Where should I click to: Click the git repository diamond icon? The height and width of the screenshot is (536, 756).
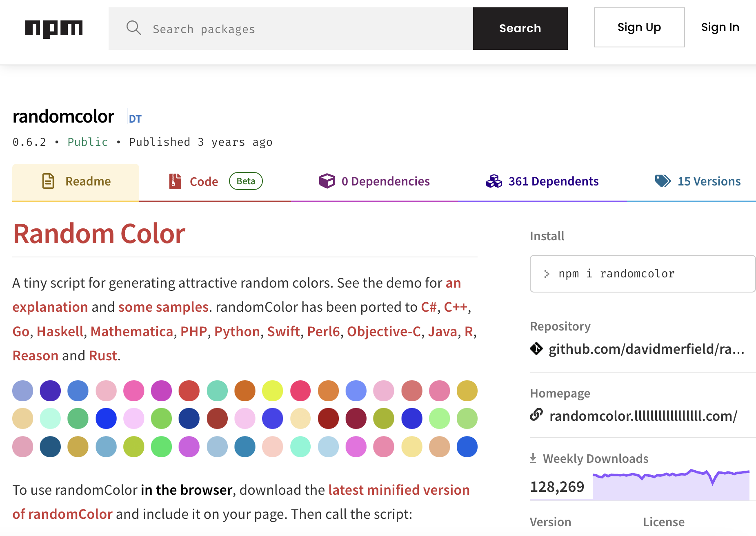coord(536,349)
